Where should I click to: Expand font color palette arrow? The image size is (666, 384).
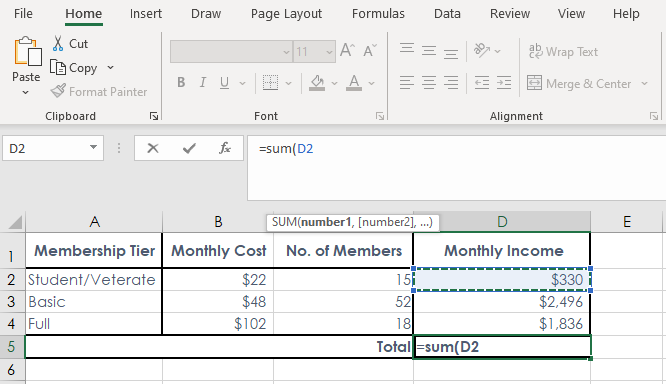click(x=371, y=83)
